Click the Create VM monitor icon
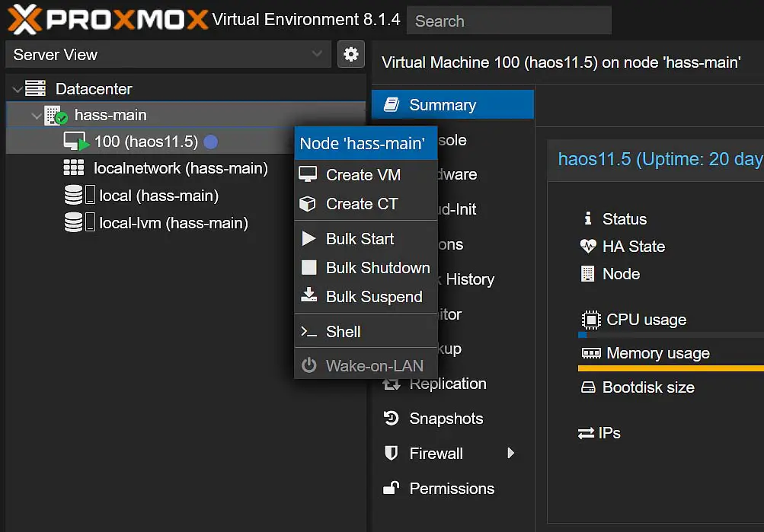Screen dimensions: 764x532 pyautogui.click(x=308, y=174)
